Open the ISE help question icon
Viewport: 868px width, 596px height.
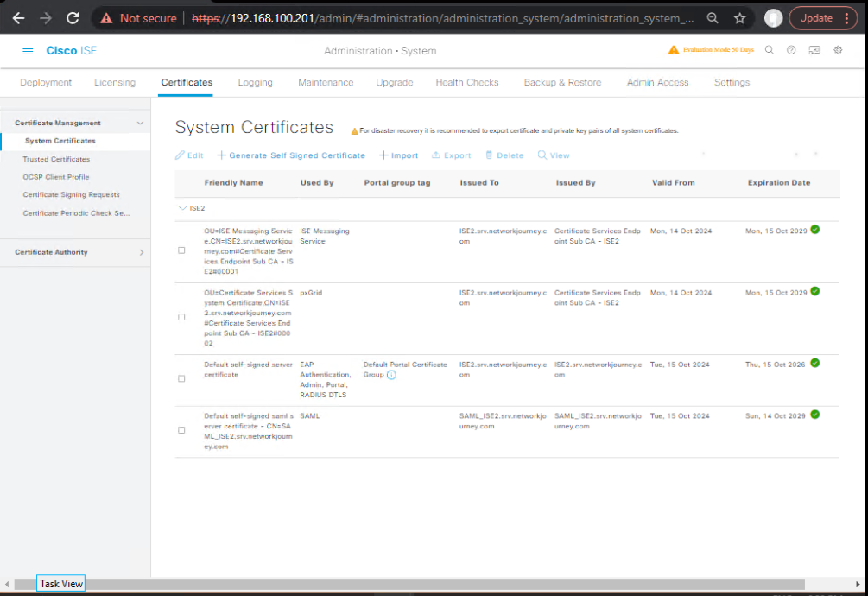(x=792, y=50)
